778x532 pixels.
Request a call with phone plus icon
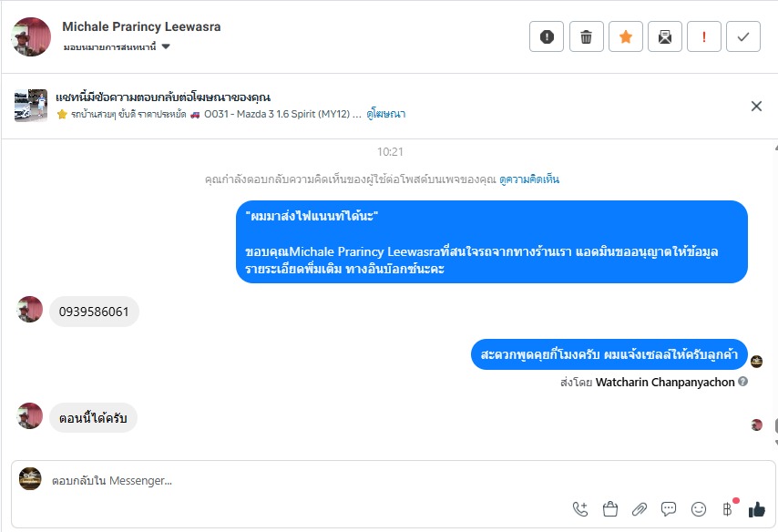coord(580,509)
